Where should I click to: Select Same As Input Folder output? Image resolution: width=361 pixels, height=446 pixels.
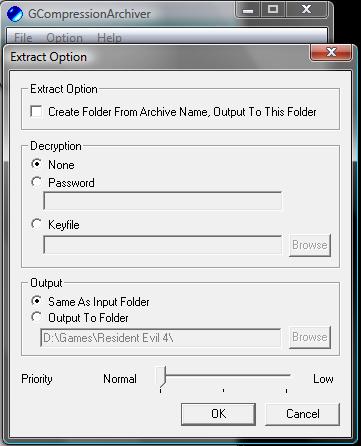pos(36,301)
